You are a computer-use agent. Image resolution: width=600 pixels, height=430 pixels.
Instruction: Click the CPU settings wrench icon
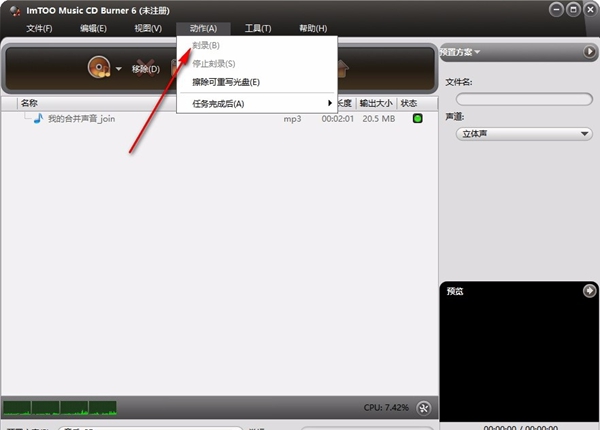pyautogui.click(x=424, y=408)
